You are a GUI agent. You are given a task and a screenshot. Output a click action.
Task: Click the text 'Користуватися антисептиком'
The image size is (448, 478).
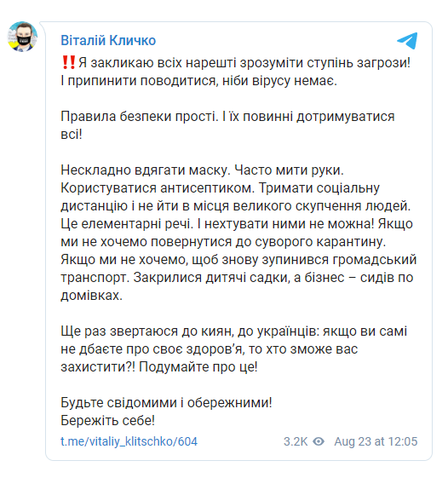click(158, 188)
